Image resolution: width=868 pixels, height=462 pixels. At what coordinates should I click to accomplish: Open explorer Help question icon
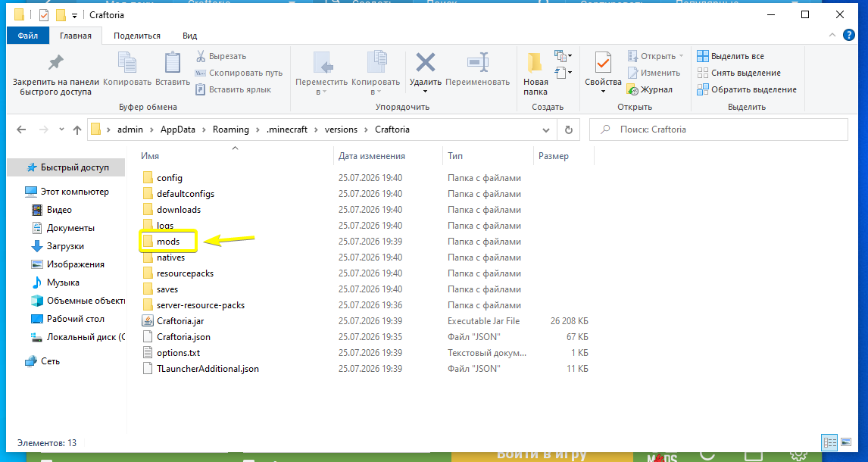[x=848, y=36]
